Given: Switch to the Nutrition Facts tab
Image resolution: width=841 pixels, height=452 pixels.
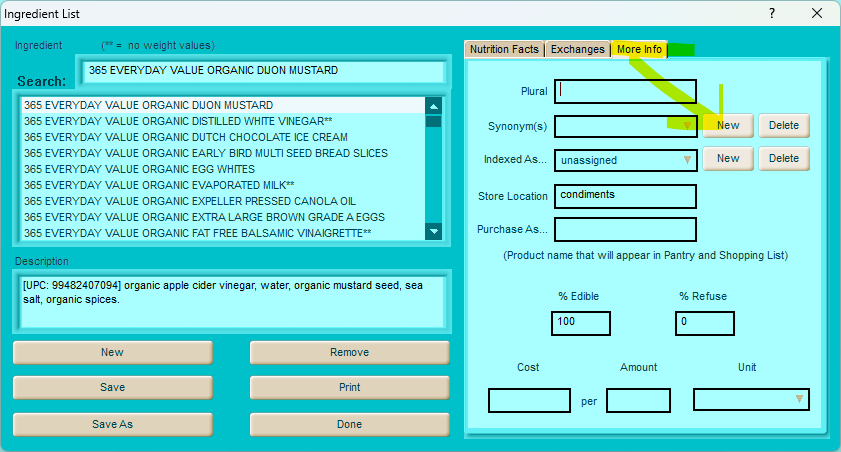Looking at the screenshot, I should [x=504, y=49].
